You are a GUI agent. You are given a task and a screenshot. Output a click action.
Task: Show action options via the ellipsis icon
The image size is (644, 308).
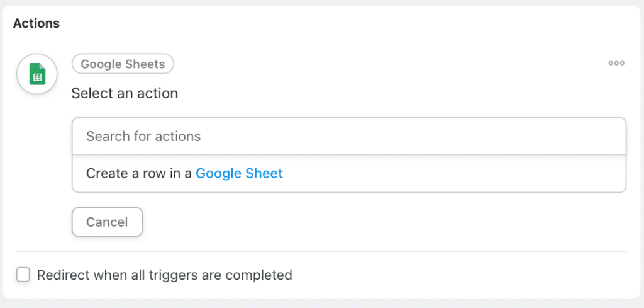pyautogui.click(x=616, y=63)
